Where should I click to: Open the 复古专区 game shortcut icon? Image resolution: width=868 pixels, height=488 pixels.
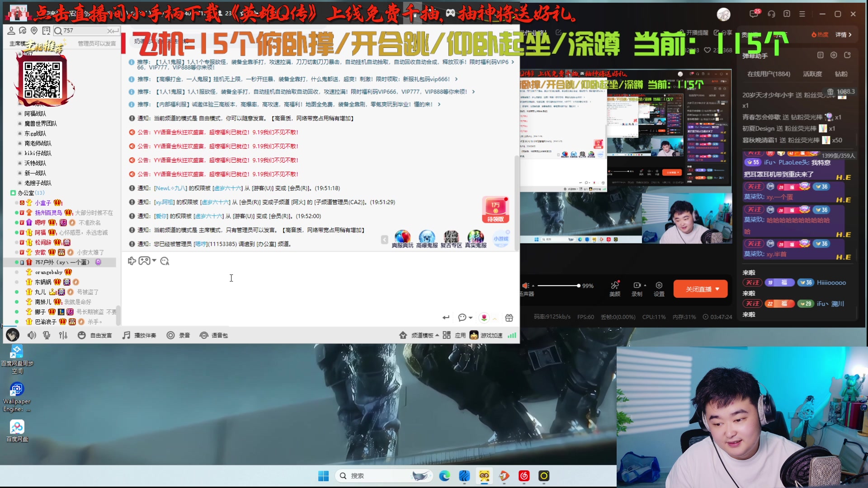click(x=451, y=239)
